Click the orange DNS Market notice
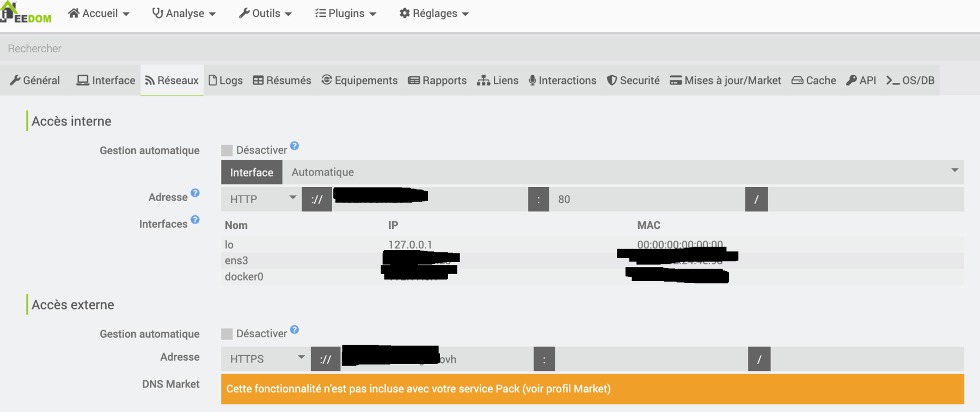 click(592, 389)
